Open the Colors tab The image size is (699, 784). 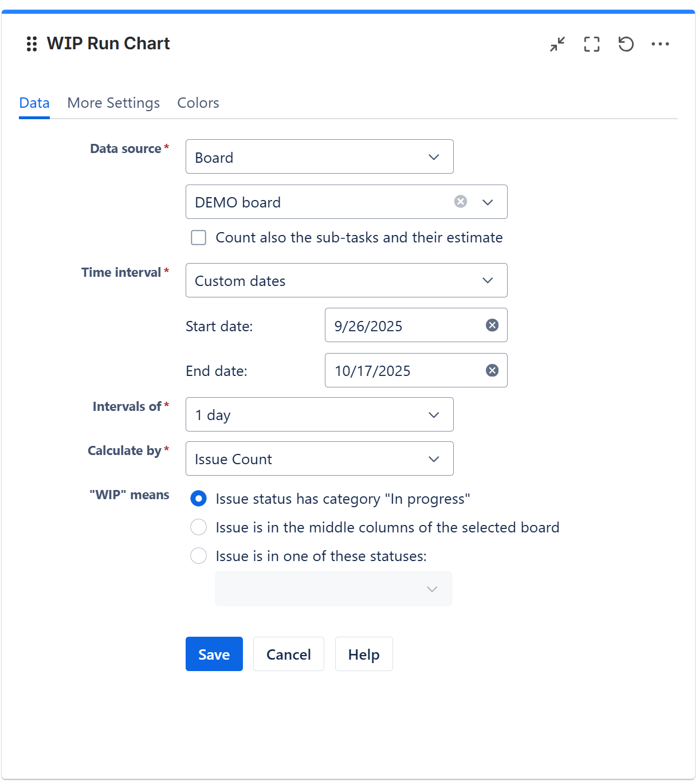point(198,103)
